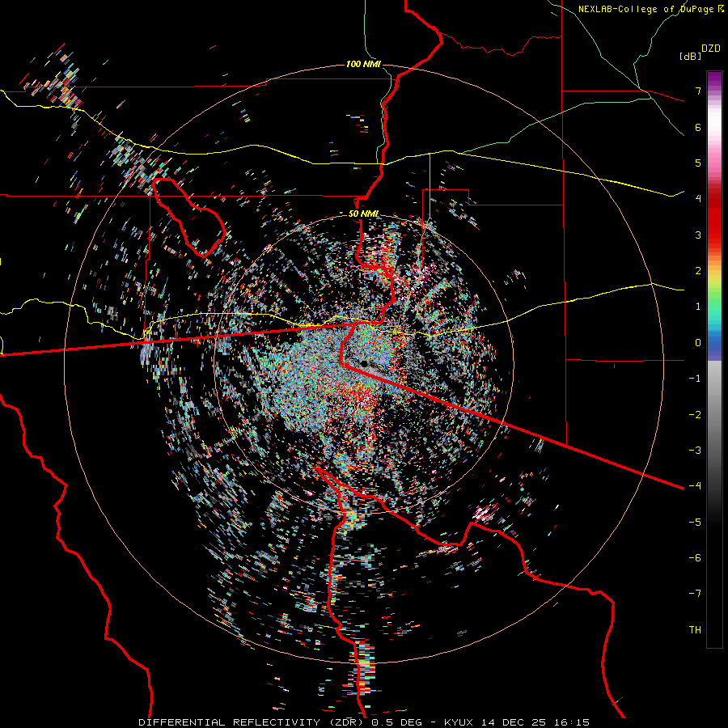Click the black radar site dot

pyautogui.click(x=365, y=363)
